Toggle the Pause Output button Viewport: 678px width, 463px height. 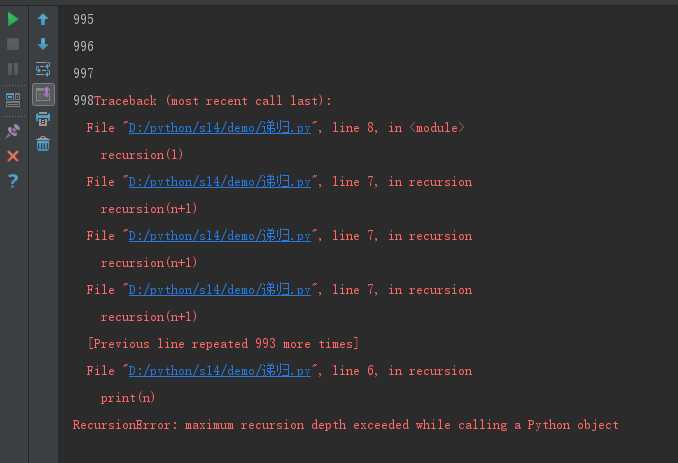pyautogui.click(x=13, y=69)
